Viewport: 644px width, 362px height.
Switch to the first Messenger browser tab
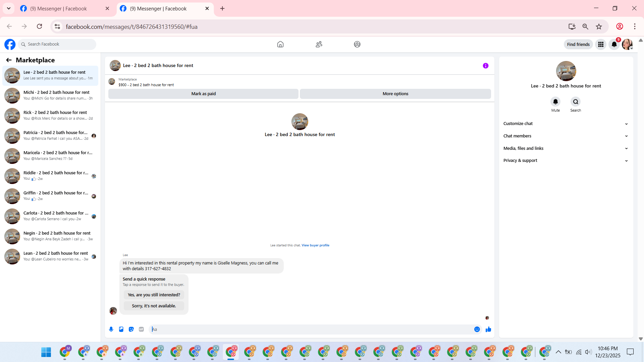[x=59, y=9]
